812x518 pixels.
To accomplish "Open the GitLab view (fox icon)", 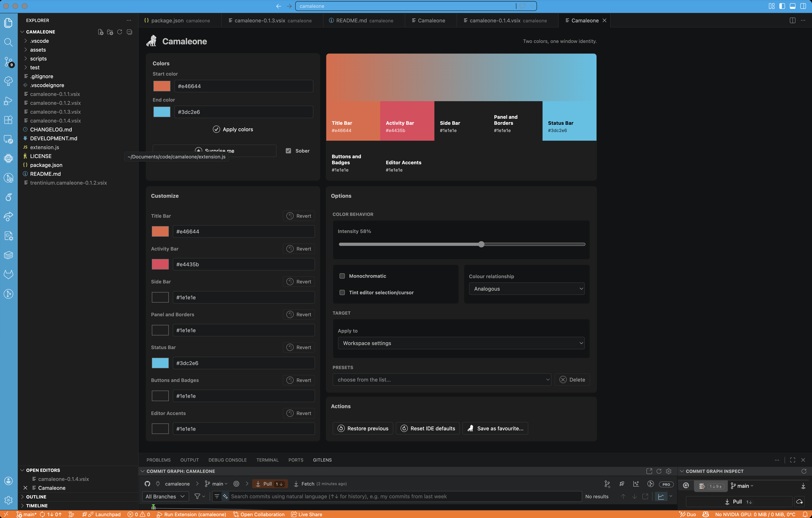I will pyautogui.click(x=8, y=274).
